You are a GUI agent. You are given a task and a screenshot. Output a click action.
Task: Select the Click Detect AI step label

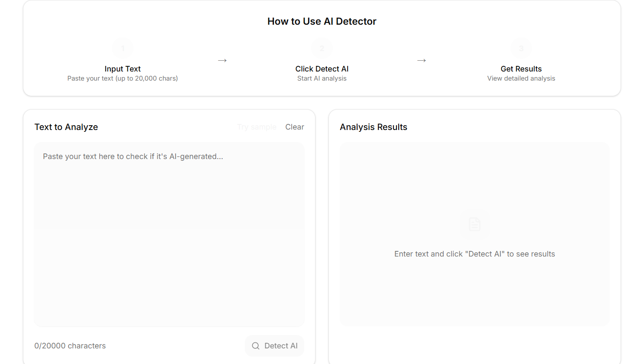[x=322, y=69]
